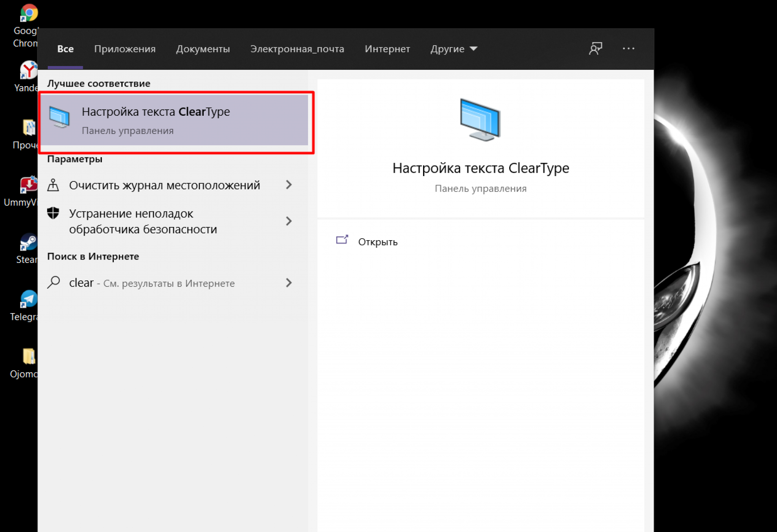
Task: Expand the Другие dropdown
Action: (454, 49)
